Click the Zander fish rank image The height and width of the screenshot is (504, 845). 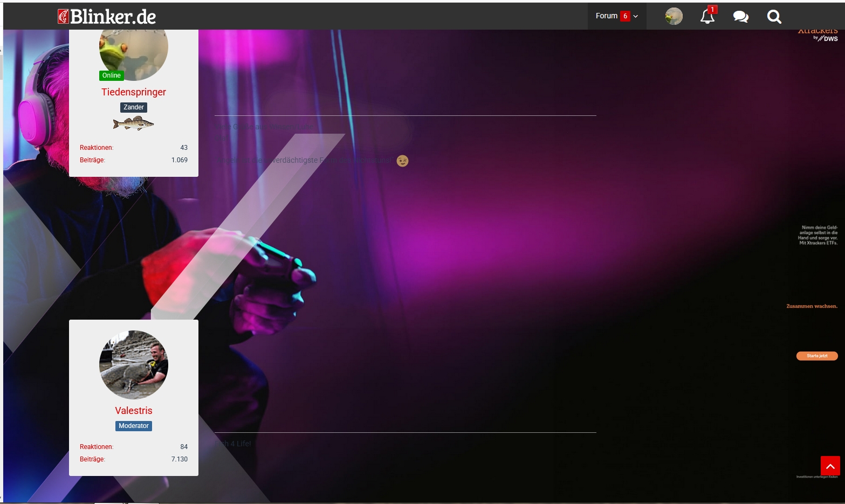click(x=133, y=124)
